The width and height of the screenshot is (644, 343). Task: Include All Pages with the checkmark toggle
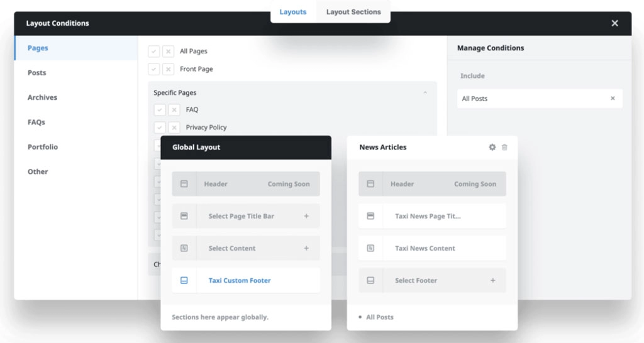coord(153,52)
